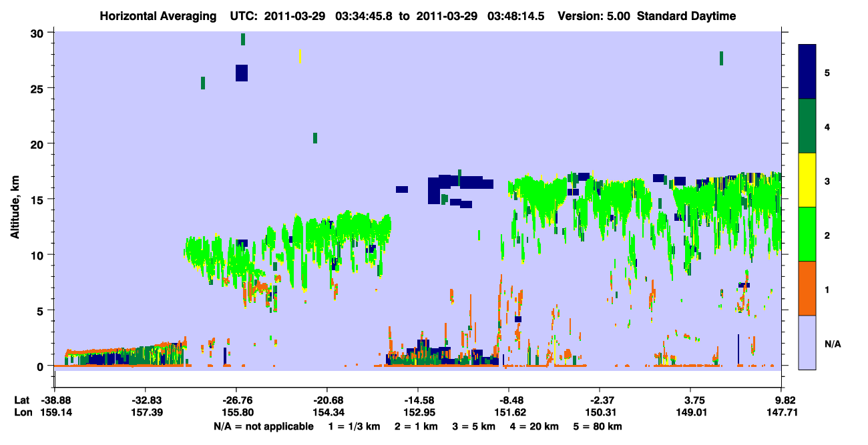
Task: Click the 'Standard Daytime' label
Action: (x=686, y=16)
